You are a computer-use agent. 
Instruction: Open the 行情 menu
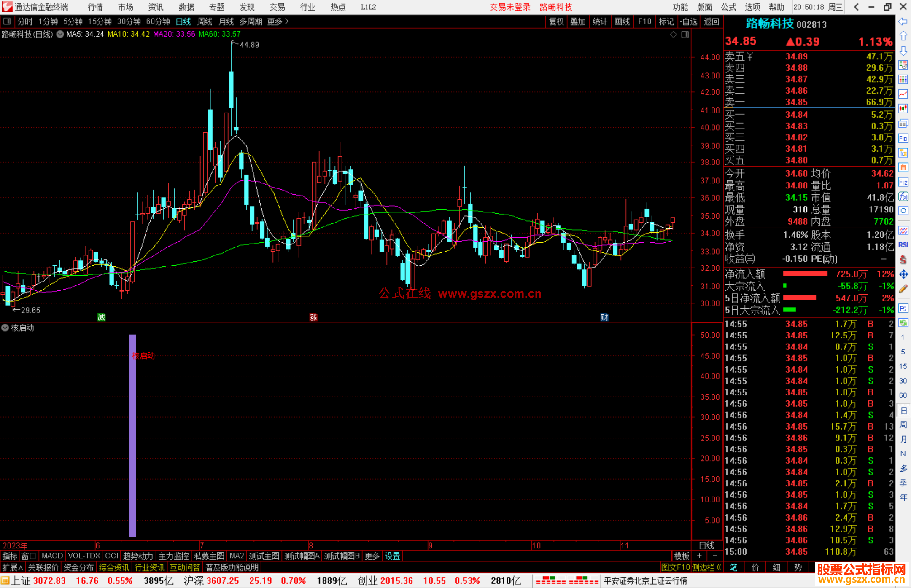tap(95, 7)
